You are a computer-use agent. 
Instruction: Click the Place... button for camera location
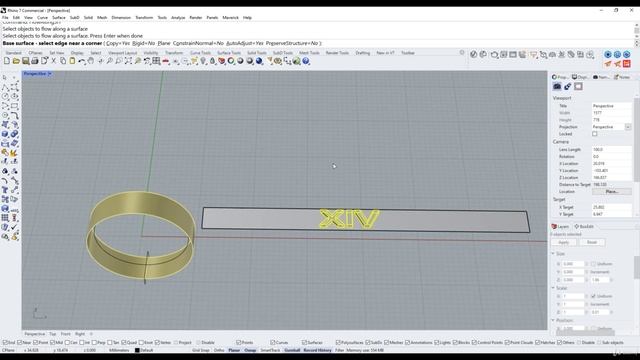coord(611,191)
